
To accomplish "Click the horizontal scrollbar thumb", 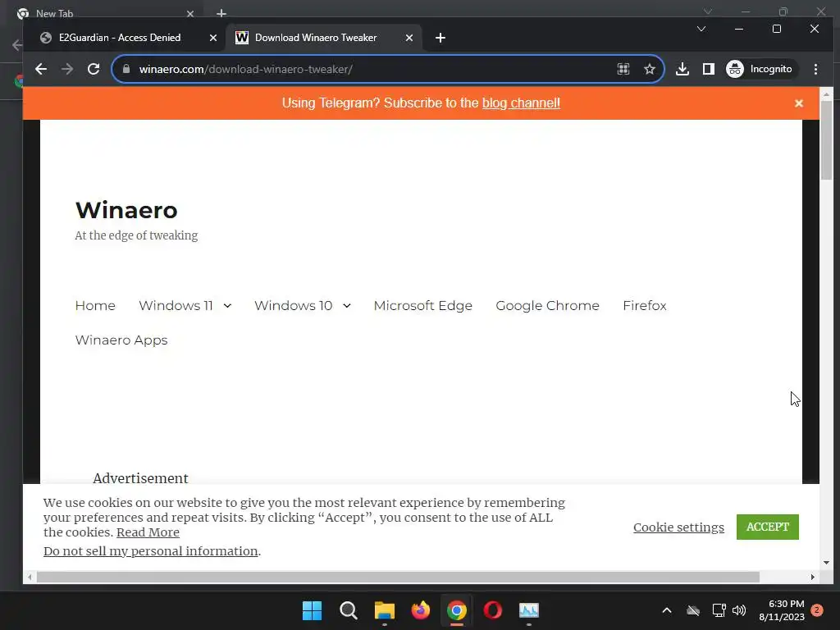I will pyautogui.click(x=398, y=577).
